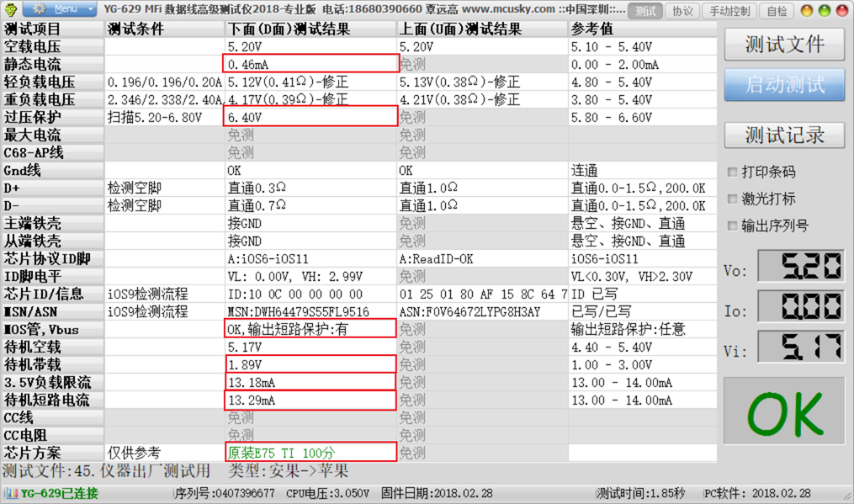Image resolution: width=854 pixels, height=504 pixels.
Task: Open 测试记录 button
Action: pyautogui.click(x=784, y=135)
